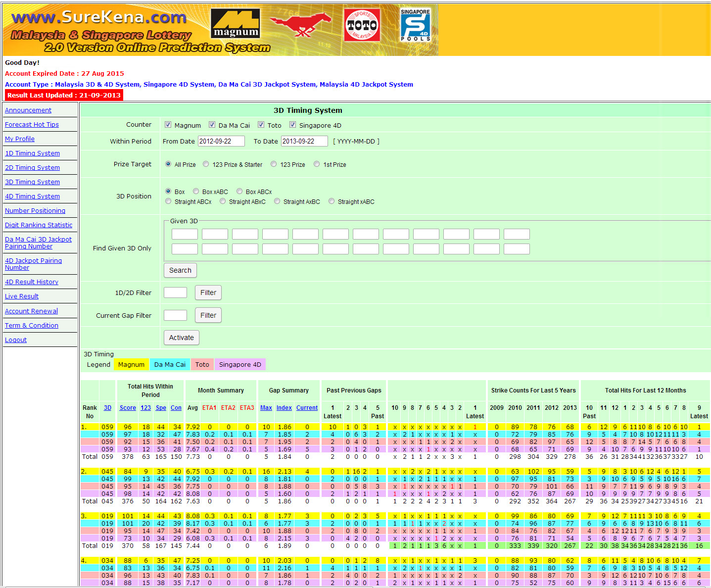The width and height of the screenshot is (711, 588).
Task: Click the Activate button
Action: (181, 338)
